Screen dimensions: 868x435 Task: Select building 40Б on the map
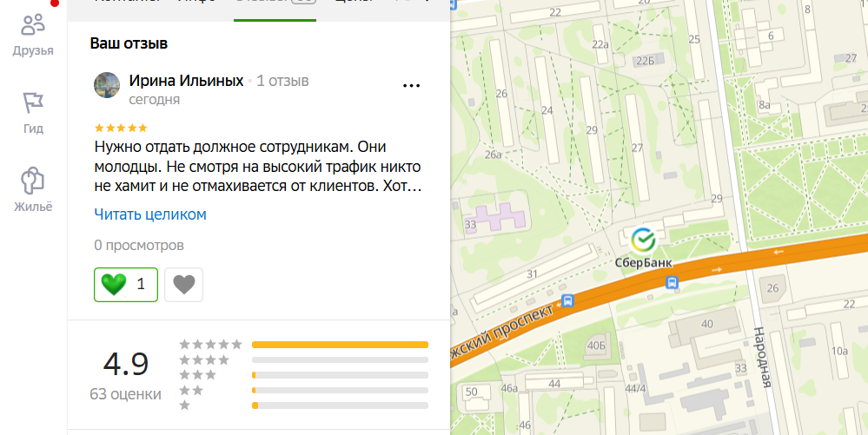[596, 346]
